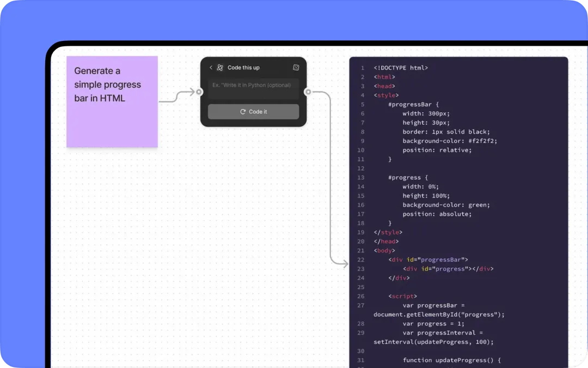Click line number 22 in the code gutter
The width and height of the screenshot is (588, 368).
tap(360, 260)
